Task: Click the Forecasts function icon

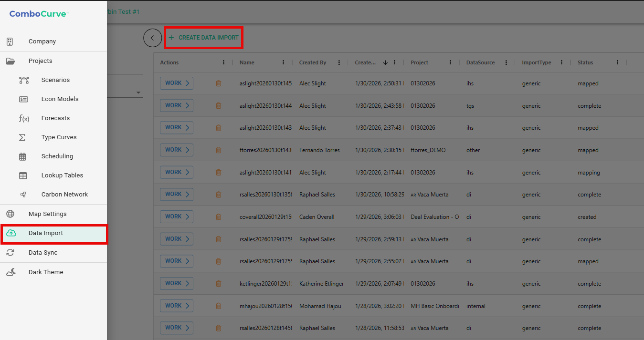Action: [23, 118]
